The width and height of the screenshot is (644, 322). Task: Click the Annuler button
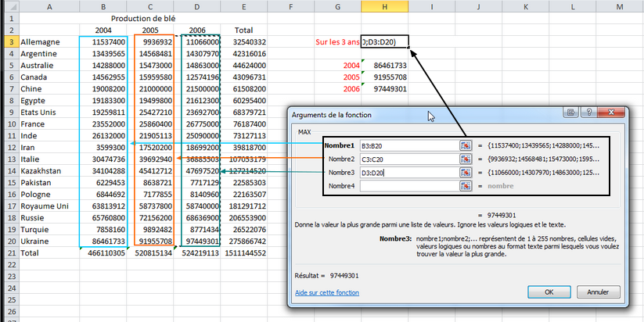[x=598, y=292]
